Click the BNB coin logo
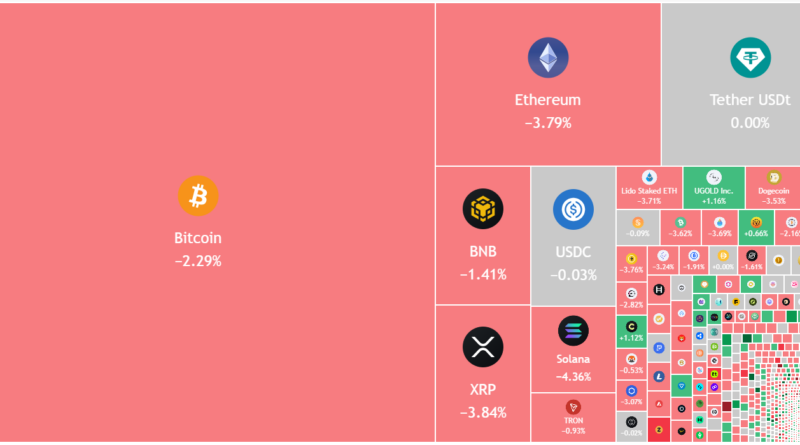800x445 pixels. tap(482, 209)
